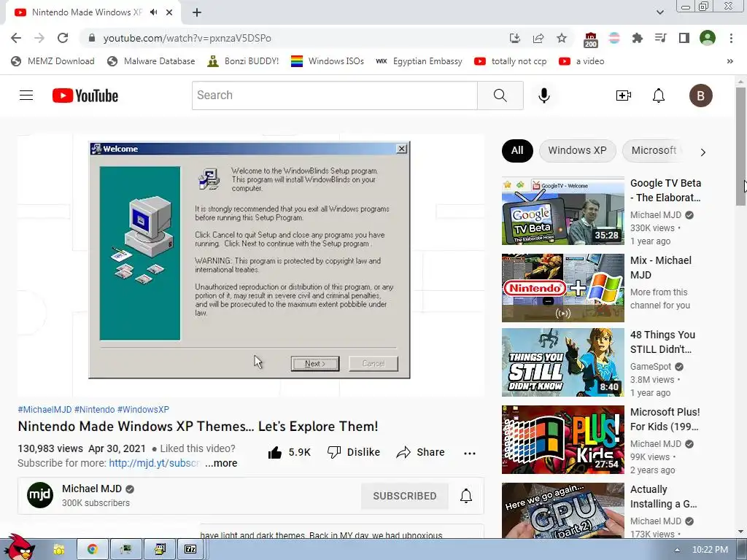The image size is (747, 560).
Task: Open Chrome in the taskbar
Action: coord(93,550)
